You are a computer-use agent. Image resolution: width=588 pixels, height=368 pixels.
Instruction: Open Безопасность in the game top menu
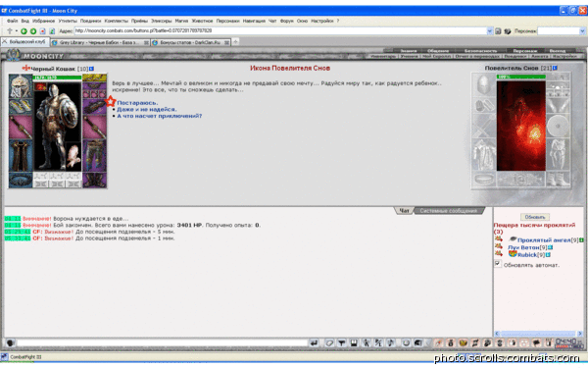[480, 51]
